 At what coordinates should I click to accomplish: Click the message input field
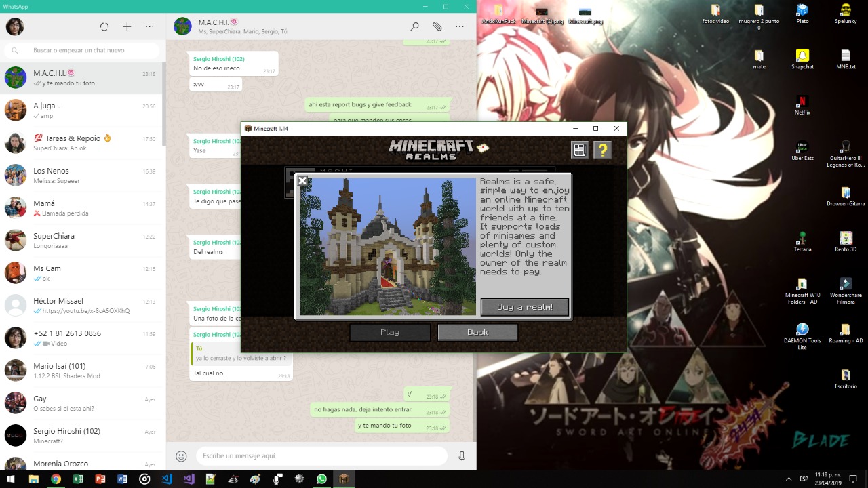[319, 456]
